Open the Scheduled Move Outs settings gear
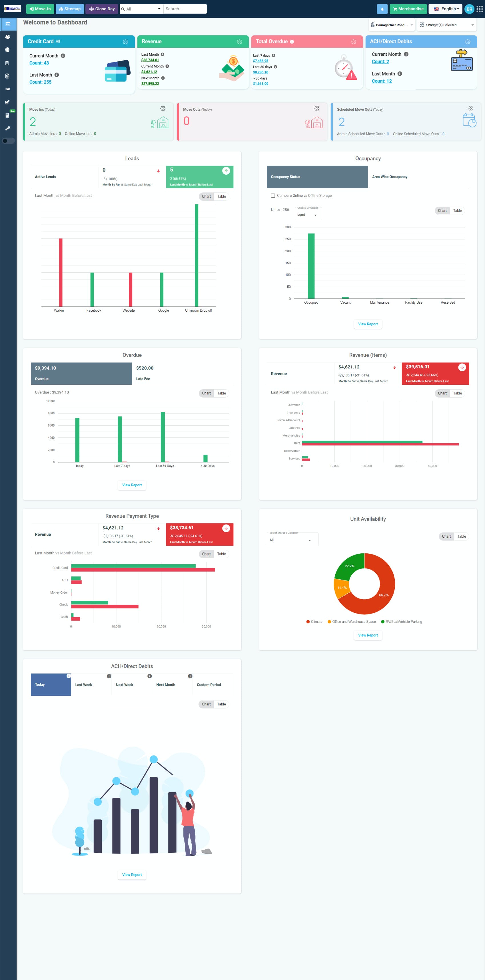This screenshot has height=980, width=485. point(470,108)
